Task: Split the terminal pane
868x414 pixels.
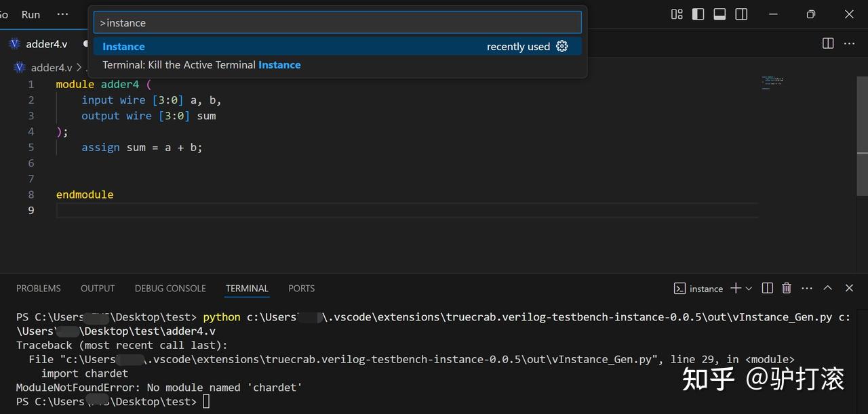Action: [767, 288]
